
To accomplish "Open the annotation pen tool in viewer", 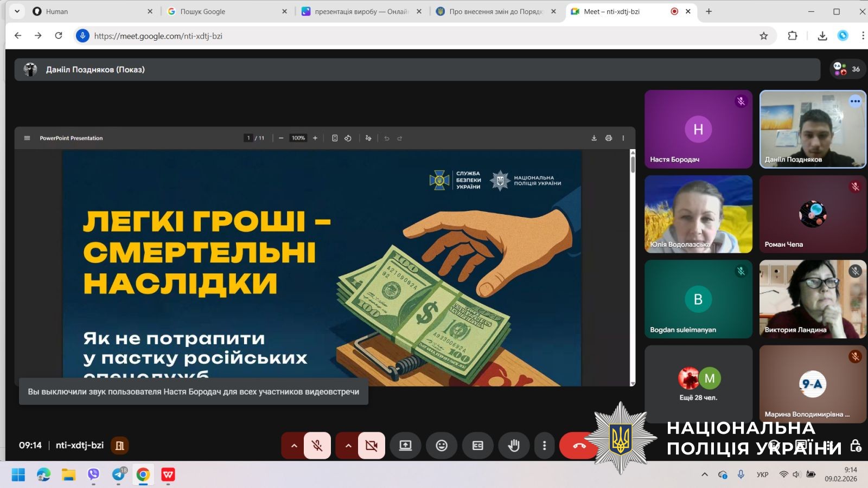I will pyautogui.click(x=368, y=138).
